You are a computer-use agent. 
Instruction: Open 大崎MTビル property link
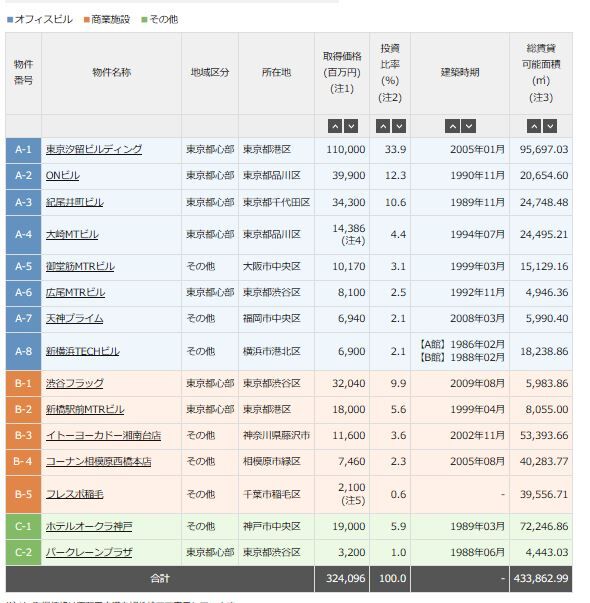[x=72, y=234]
